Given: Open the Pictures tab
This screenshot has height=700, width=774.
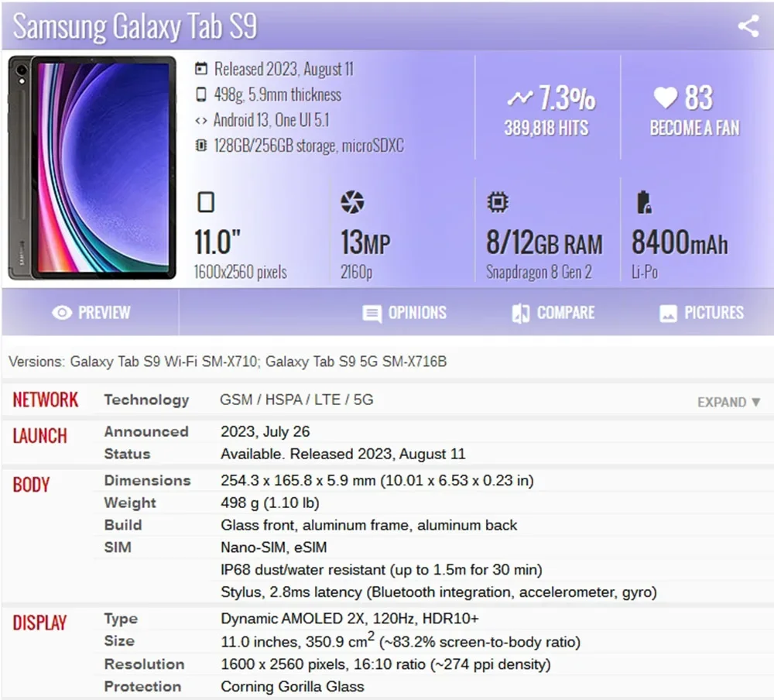Looking at the screenshot, I should pyautogui.click(x=700, y=313).
